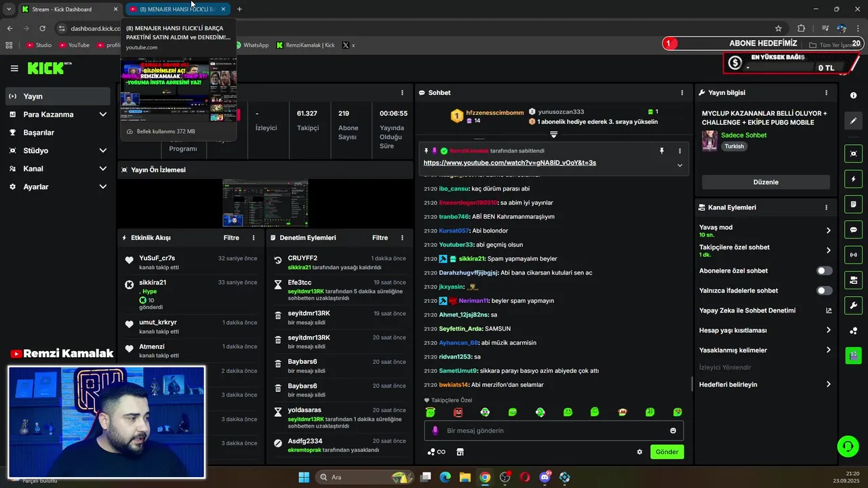Viewport: 868px width, 488px height.
Task: Click username sikkira21 in chat
Action: coord(471,259)
